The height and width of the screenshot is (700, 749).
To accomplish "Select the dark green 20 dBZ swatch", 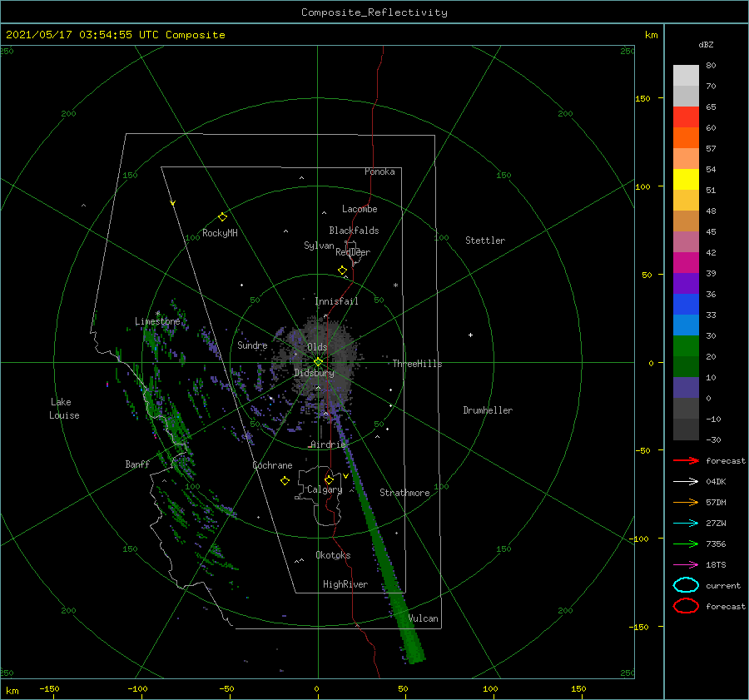I will click(686, 366).
